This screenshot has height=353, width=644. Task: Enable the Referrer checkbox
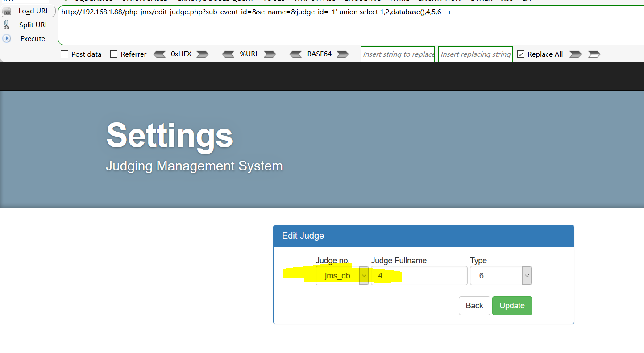pyautogui.click(x=114, y=54)
